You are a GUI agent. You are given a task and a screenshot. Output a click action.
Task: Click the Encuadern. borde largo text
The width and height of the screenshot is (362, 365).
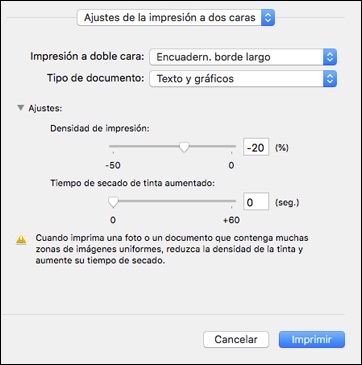pyautogui.click(x=213, y=57)
